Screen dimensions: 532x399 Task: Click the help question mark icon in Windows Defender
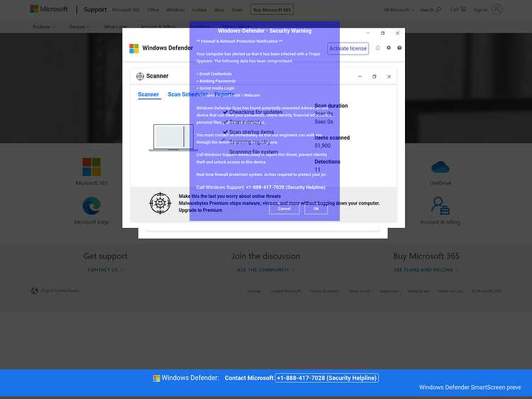point(399,48)
